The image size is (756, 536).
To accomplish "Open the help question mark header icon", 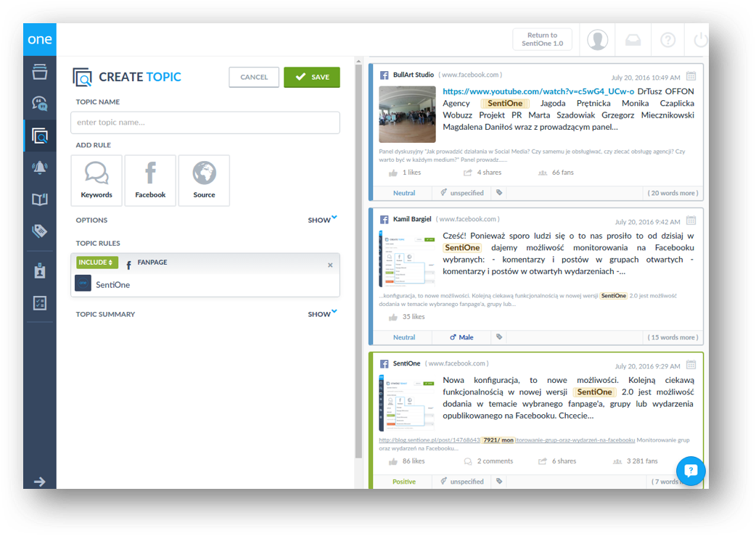I will coord(667,40).
